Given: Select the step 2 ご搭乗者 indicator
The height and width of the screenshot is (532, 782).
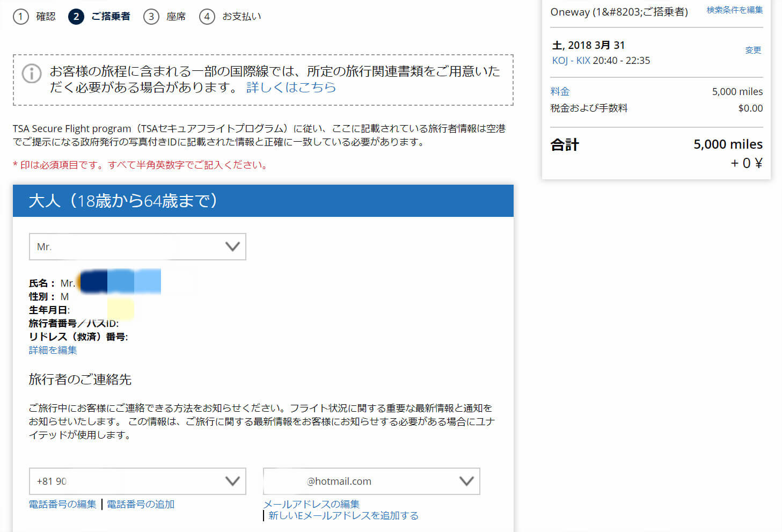Looking at the screenshot, I should [76, 17].
